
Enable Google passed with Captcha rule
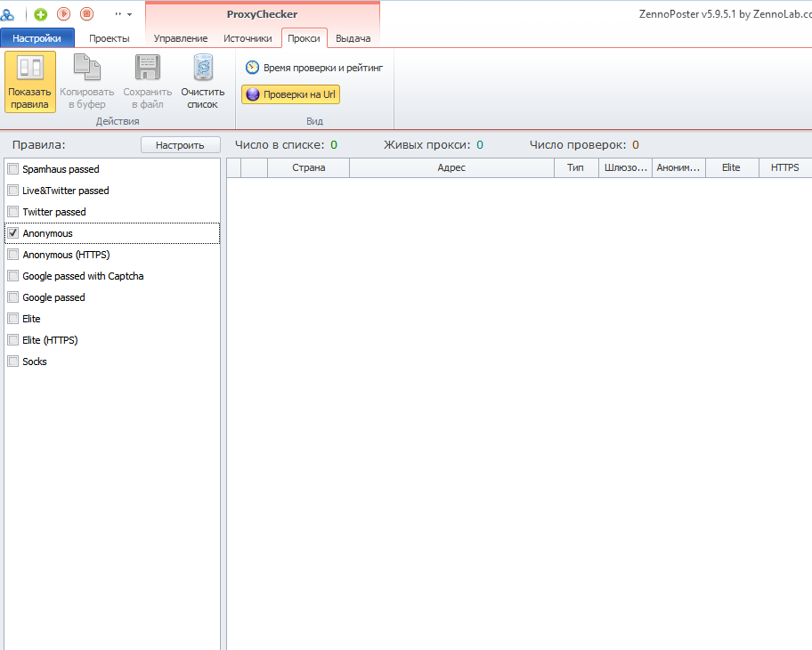(13, 276)
